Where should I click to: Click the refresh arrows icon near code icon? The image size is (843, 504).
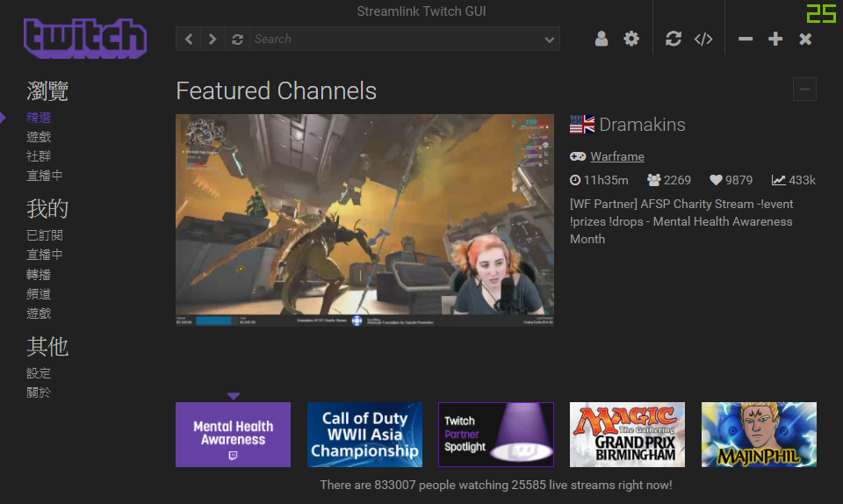[674, 39]
